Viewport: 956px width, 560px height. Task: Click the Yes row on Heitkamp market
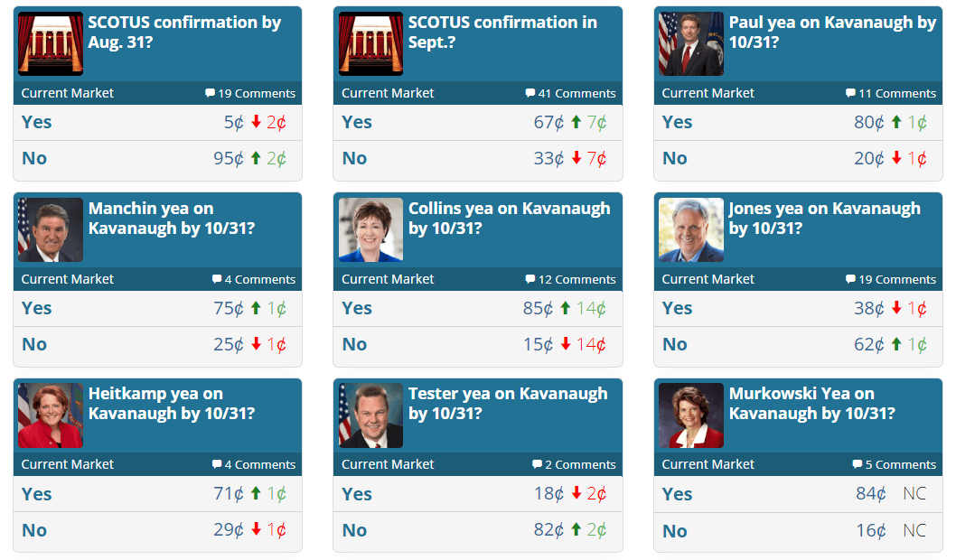[x=158, y=493]
